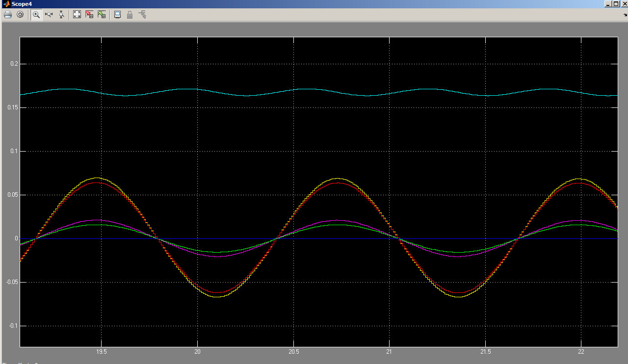Screen dimensions: 628x364
Task: Minimize the Scope4 window
Action: point(608,3)
